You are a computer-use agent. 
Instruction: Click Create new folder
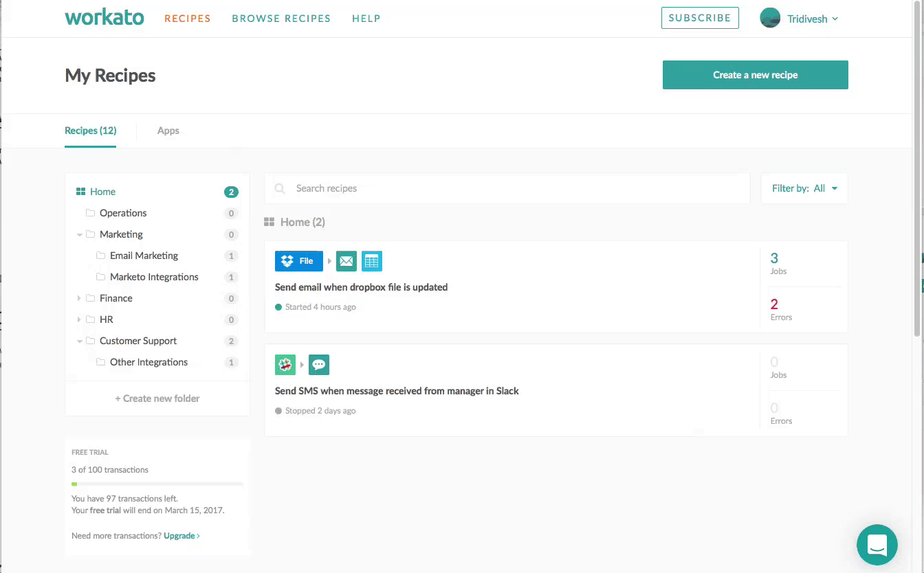click(157, 398)
